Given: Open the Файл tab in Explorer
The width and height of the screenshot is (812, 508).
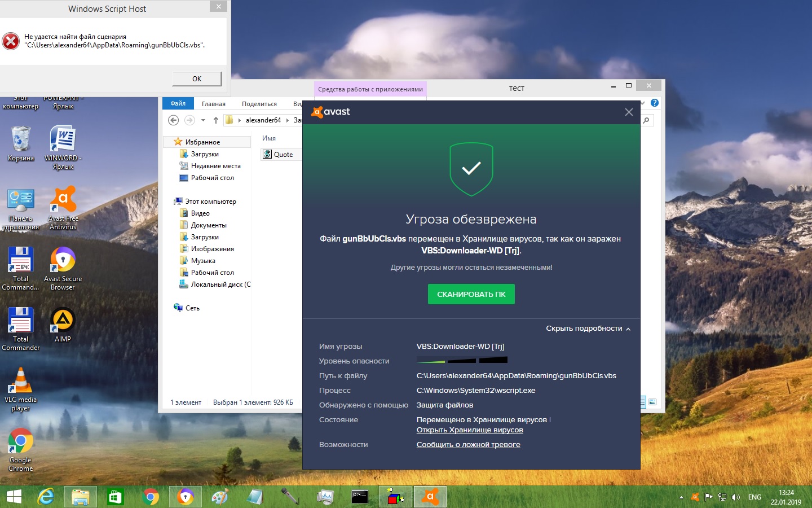Looking at the screenshot, I should 178,104.
